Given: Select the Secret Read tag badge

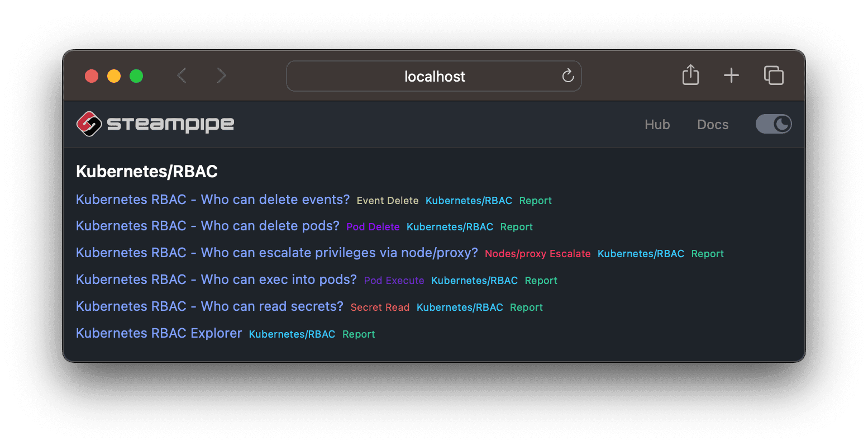Looking at the screenshot, I should pyautogui.click(x=380, y=307).
